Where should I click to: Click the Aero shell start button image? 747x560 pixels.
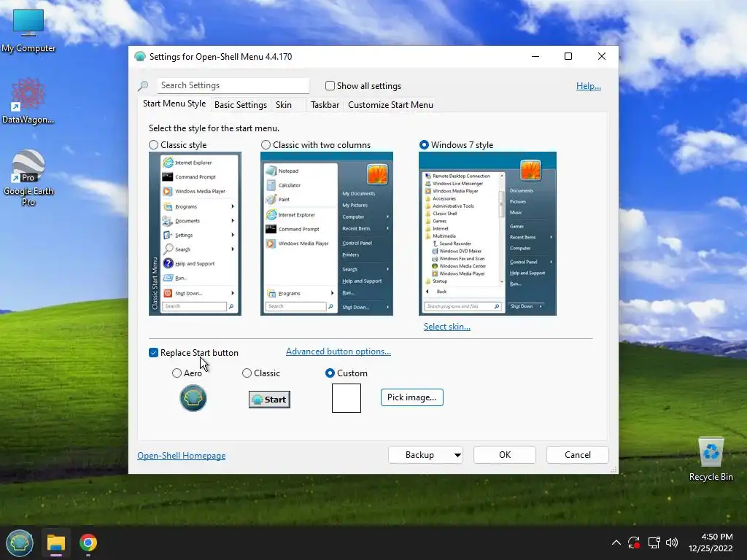coord(193,398)
